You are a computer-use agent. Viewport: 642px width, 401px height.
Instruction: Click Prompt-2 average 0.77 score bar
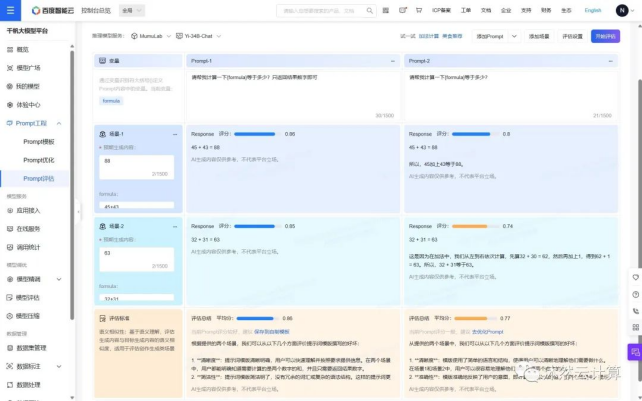point(475,318)
